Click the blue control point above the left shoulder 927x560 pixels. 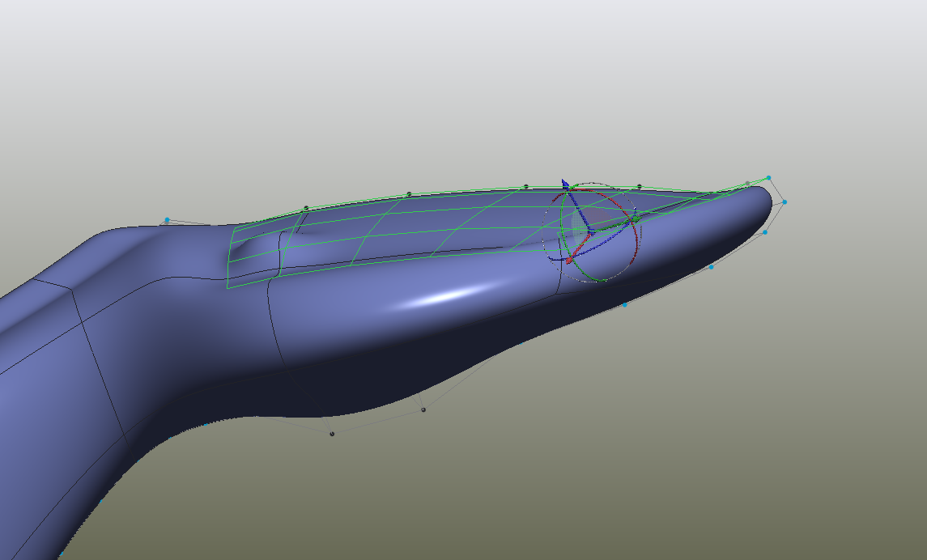click(x=167, y=219)
